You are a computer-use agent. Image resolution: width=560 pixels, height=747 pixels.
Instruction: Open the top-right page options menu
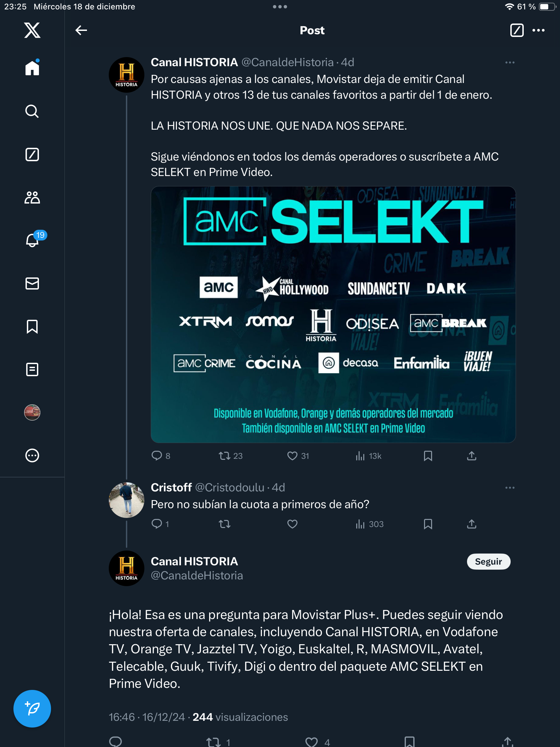pyautogui.click(x=538, y=30)
